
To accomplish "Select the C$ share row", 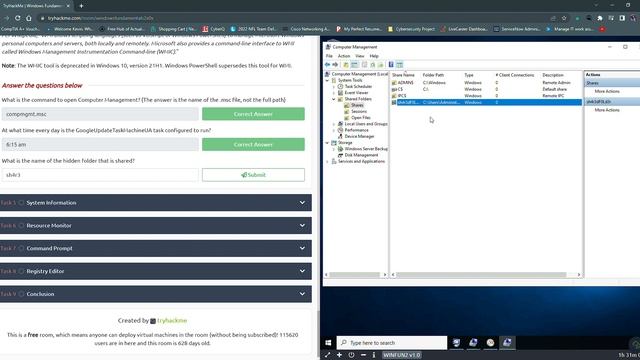I will tap(486, 89).
